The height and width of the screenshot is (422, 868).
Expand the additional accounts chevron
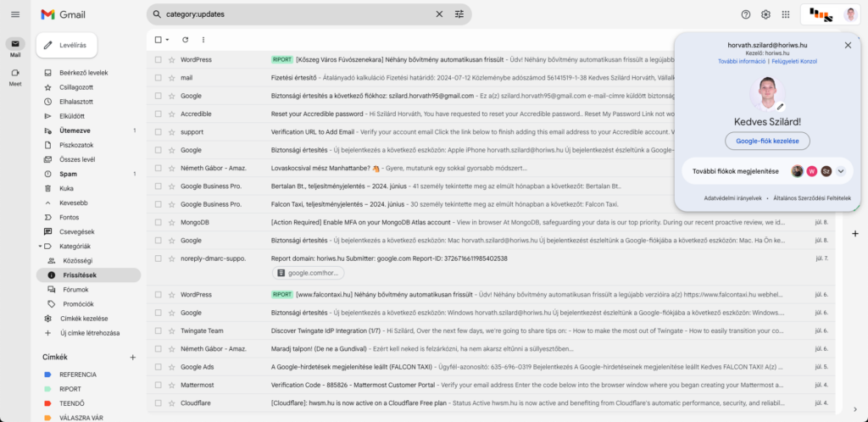click(841, 171)
